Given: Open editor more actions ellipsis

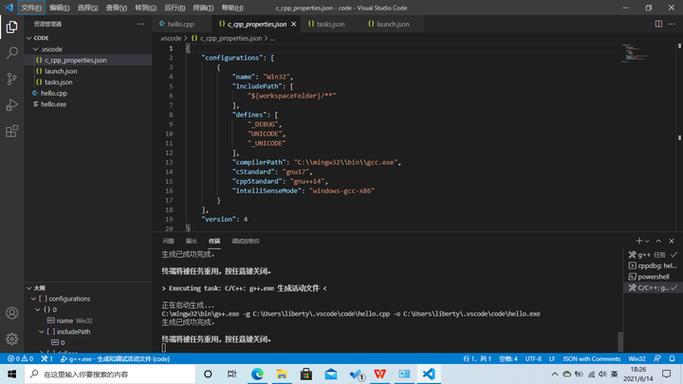Looking at the screenshot, I should 672,24.
